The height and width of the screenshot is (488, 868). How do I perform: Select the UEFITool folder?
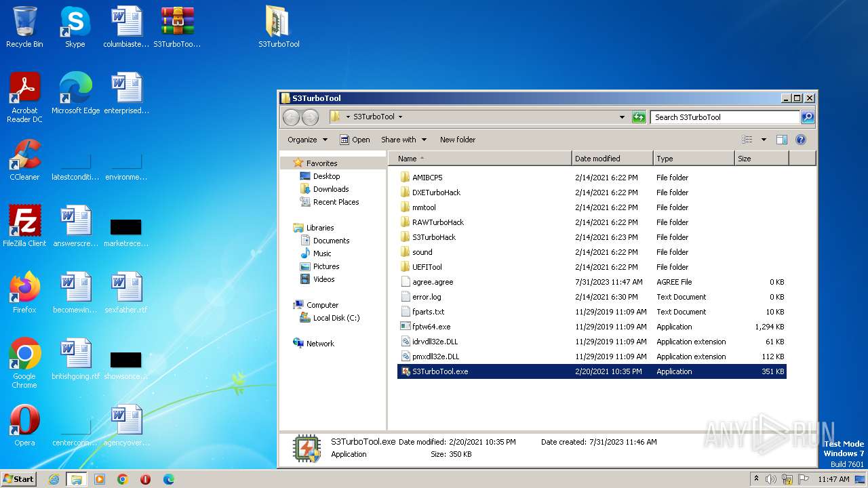tap(591, 267)
